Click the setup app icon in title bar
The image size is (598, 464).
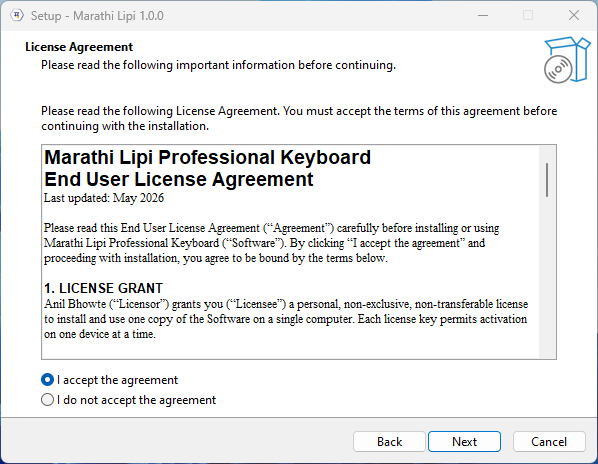17,16
